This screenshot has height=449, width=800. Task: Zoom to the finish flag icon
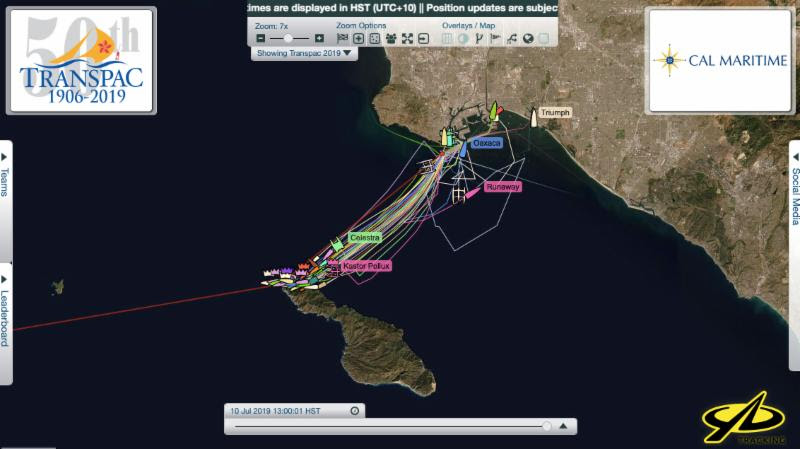point(342,38)
